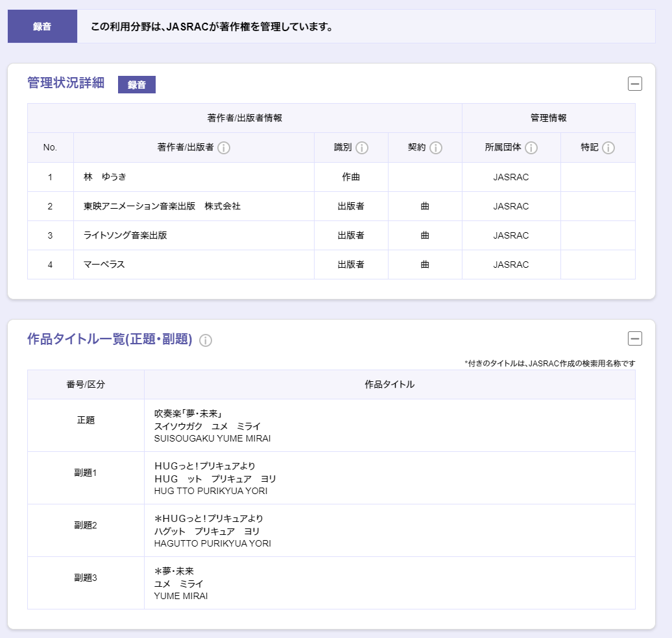Open info icon next to 契約 header

coord(436,148)
